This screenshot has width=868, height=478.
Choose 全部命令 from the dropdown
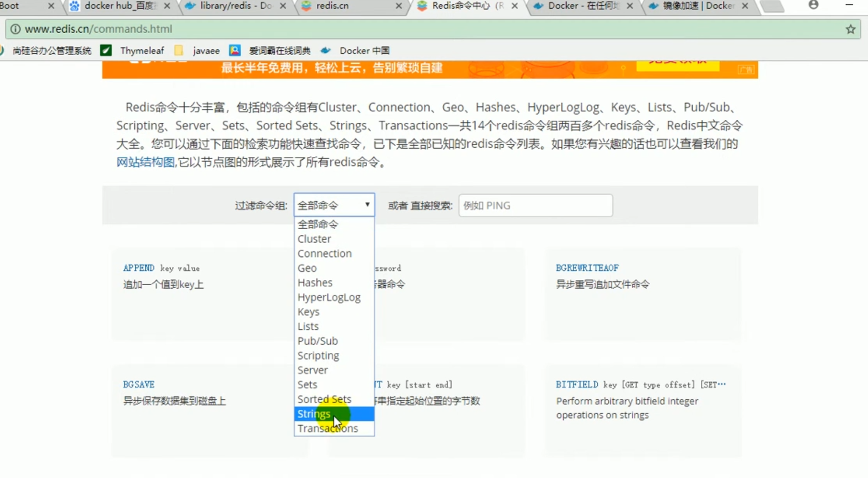[x=317, y=224]
